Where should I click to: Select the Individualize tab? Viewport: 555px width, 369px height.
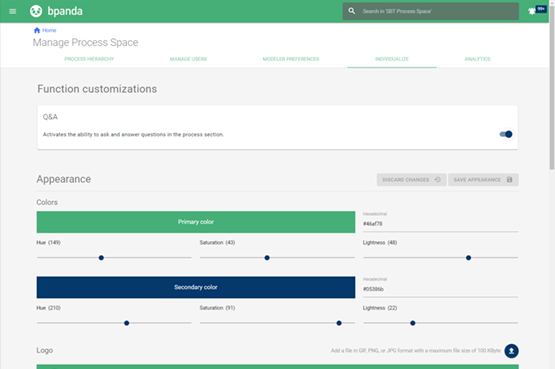(392, 59)
